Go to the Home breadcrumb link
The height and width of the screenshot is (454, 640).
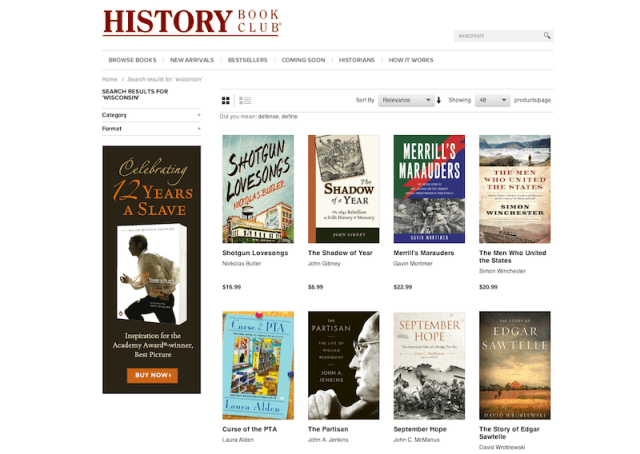click(x=109, y=79)
